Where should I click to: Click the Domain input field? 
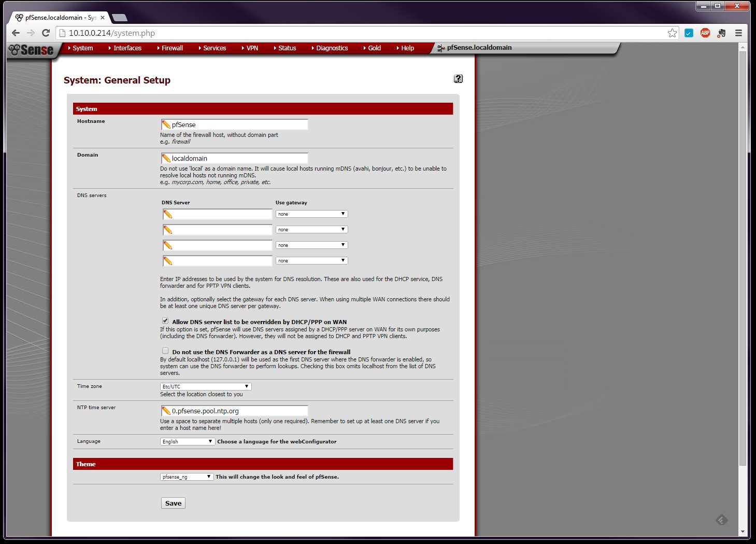(234, 158)
